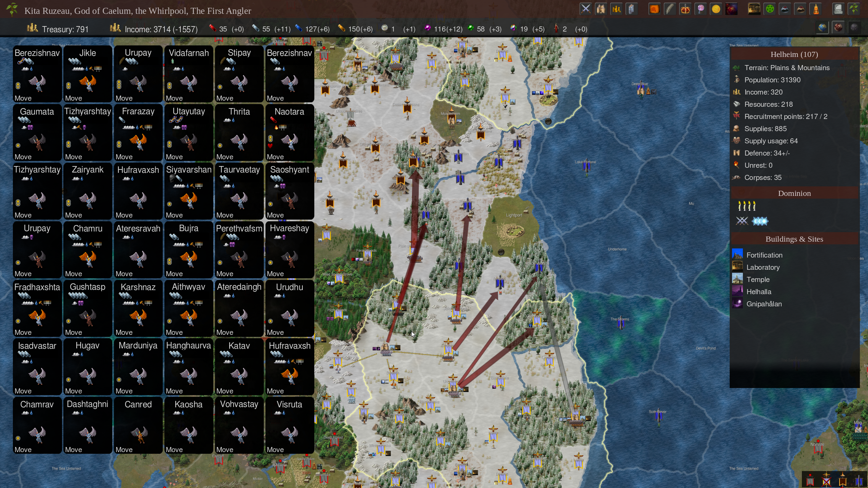
Task: Click Move order under commander Naotara
Action: tap(275, 157)
